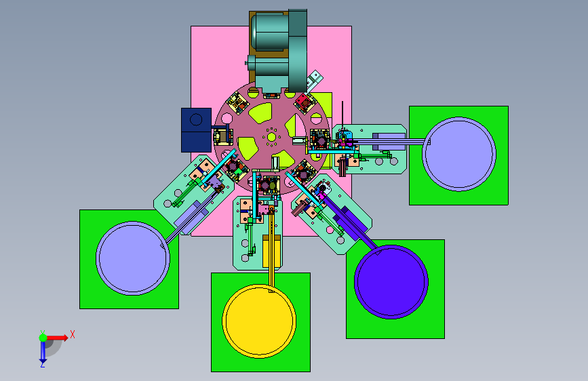This screenshot has height=381, width=588.
Task: Click the green origin sphere of the triad
Action: 43,338
